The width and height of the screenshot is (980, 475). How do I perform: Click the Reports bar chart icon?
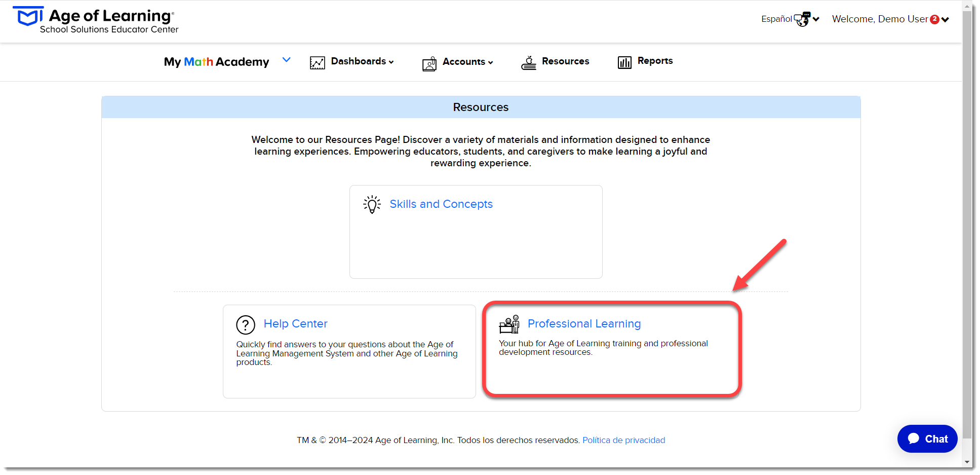624,62
